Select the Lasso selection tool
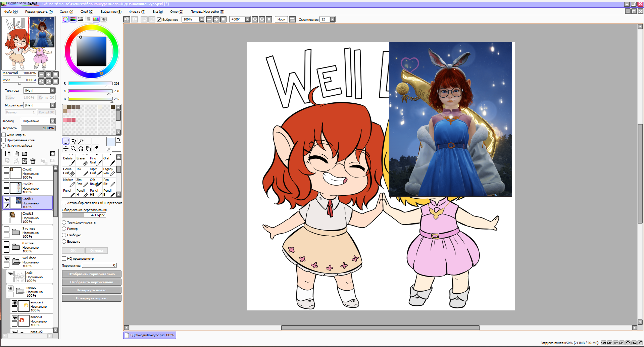The width and height of the screenshot is (644, 347). [73, 141]
